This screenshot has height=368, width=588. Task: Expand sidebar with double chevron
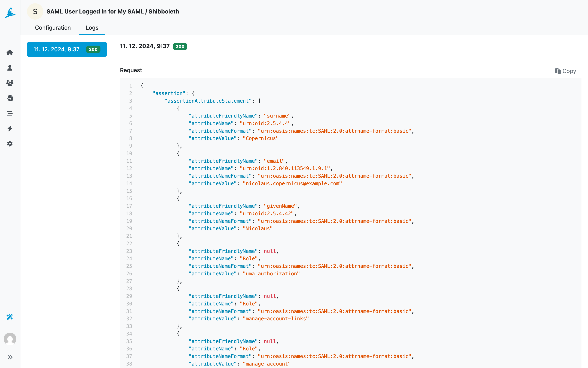coord(10,357)
